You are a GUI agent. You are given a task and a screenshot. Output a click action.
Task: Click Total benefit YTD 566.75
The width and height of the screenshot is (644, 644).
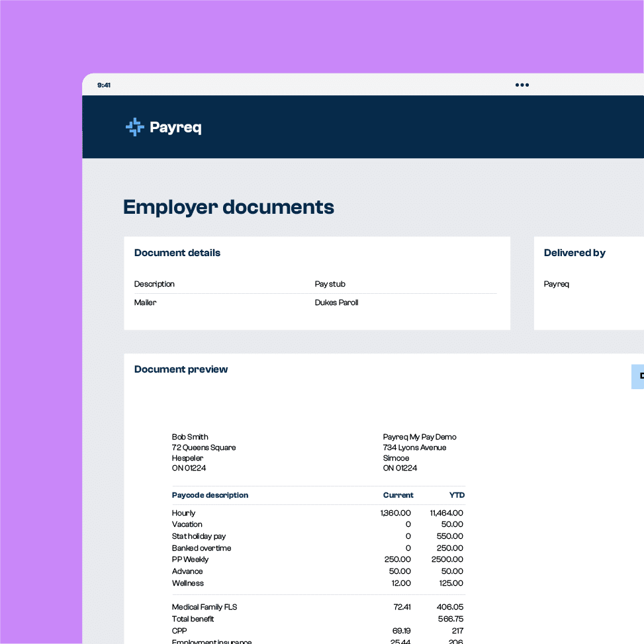click(451, 619)
